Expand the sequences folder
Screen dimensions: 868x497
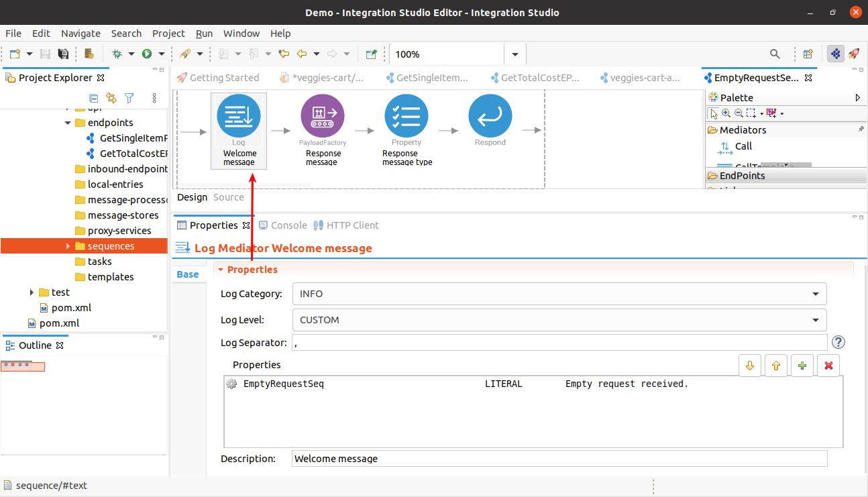click(x=68, y=246)
